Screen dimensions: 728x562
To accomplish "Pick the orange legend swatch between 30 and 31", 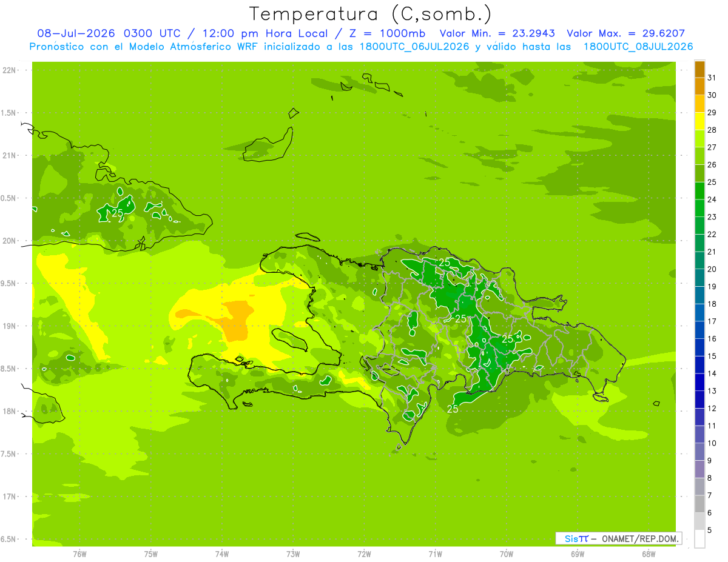I will click(700, 87).
